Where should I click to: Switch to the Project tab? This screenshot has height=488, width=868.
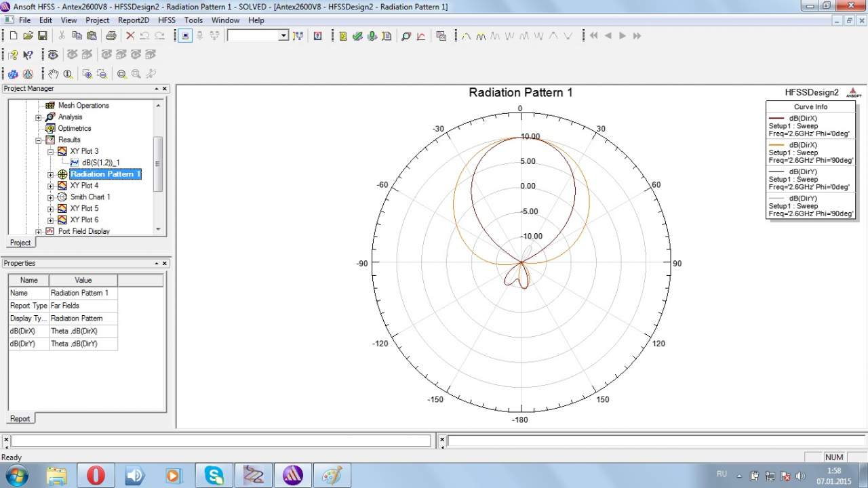(x=20, y=243)
